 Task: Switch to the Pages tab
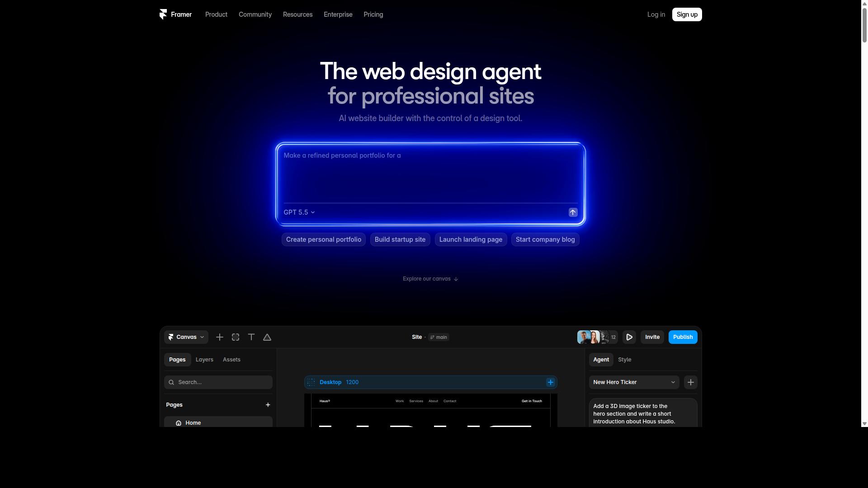coord(177,360)
